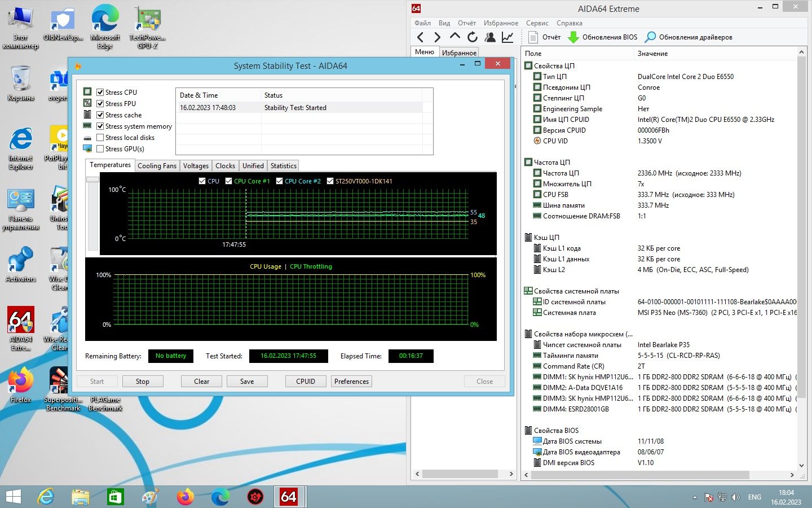Image resolution: width=812 pixels, height=508 pixels.
Task: Select the Избранное tab in left pane
Action: point(459,52)
